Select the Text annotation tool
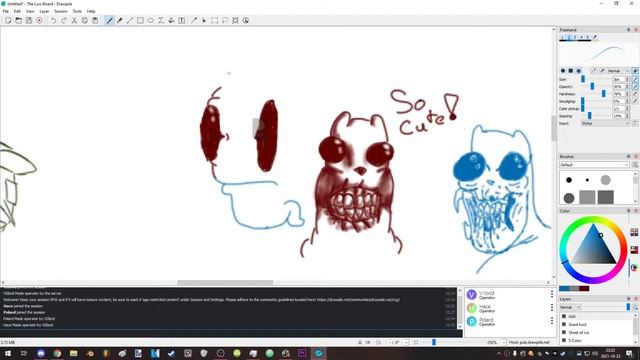640x360 pixels. (x=182, y=20)
